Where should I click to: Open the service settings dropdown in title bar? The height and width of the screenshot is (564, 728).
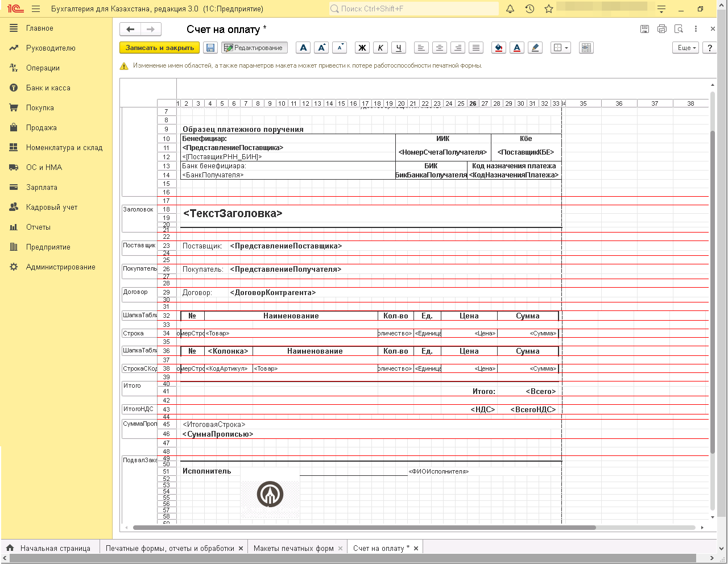(661, 9)
